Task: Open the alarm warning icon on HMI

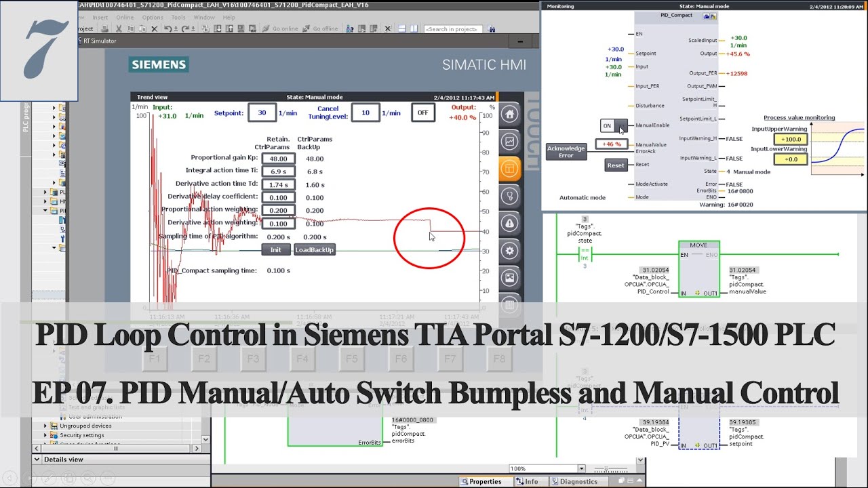Action: tap(510, 223)
